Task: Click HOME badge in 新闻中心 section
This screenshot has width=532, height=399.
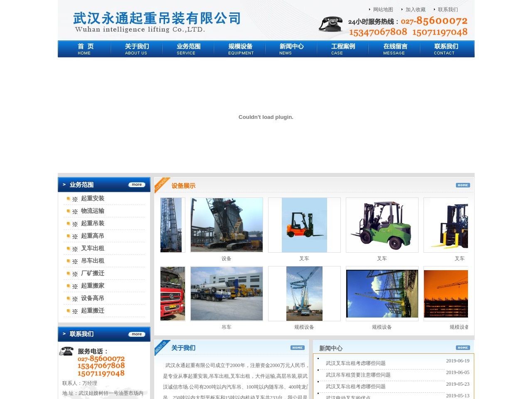Action: coord(463,348)
